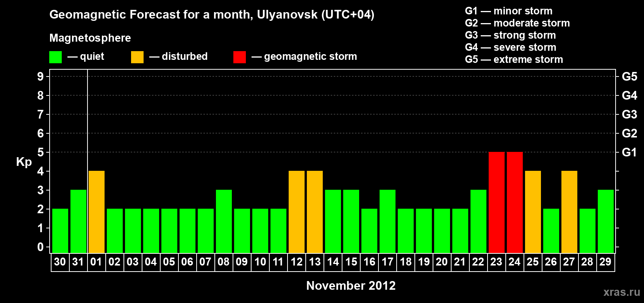644x303 pixels.
Task: Click date label 30 on the axis
Action: click(x=60, y=262)
